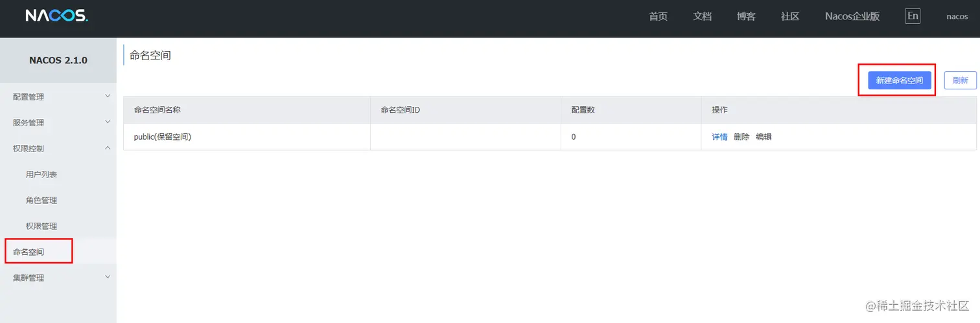Image resolution: width=980 pixels, height=323 pixels.
Task: Click 编辑 for public namespace
Action: click(764, 137)
